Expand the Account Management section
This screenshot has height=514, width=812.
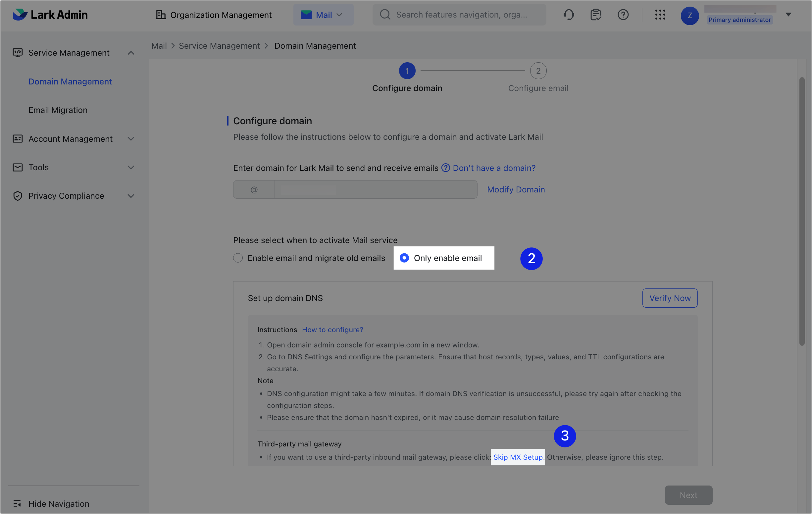click(x=70, y=139)
